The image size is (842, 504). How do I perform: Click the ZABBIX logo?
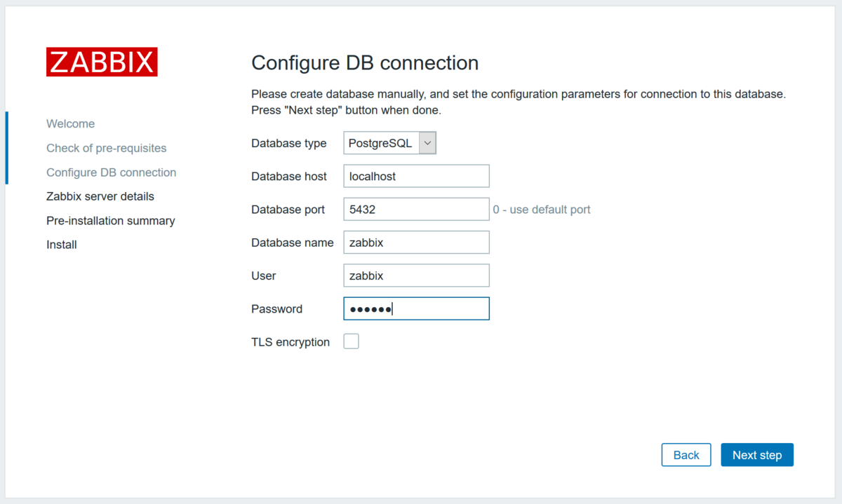[101, 62]
